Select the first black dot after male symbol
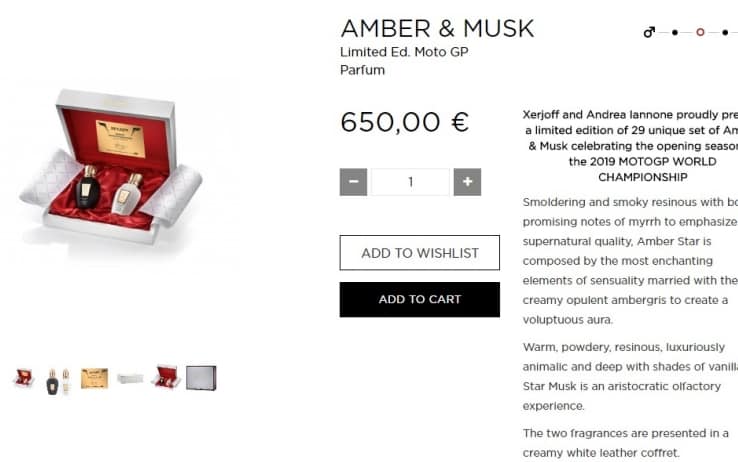The height and width of the screenshot is (462, 738). pos(675,32)
